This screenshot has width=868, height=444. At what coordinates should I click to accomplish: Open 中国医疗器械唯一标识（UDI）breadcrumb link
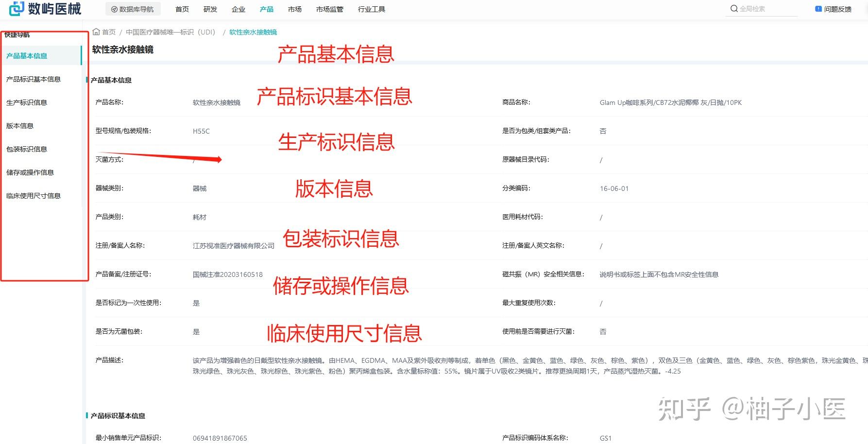170,32
